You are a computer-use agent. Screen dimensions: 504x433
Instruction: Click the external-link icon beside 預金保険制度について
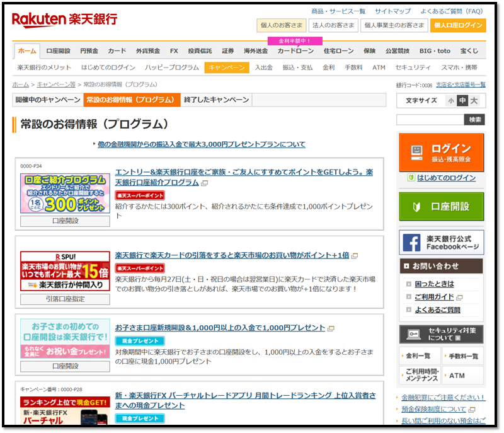(472, 410)
